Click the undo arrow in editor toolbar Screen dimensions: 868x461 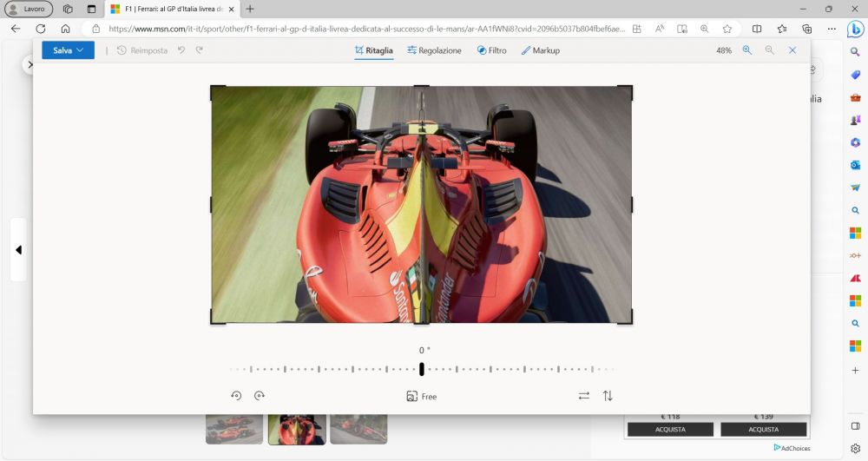(x=181, y=50)
